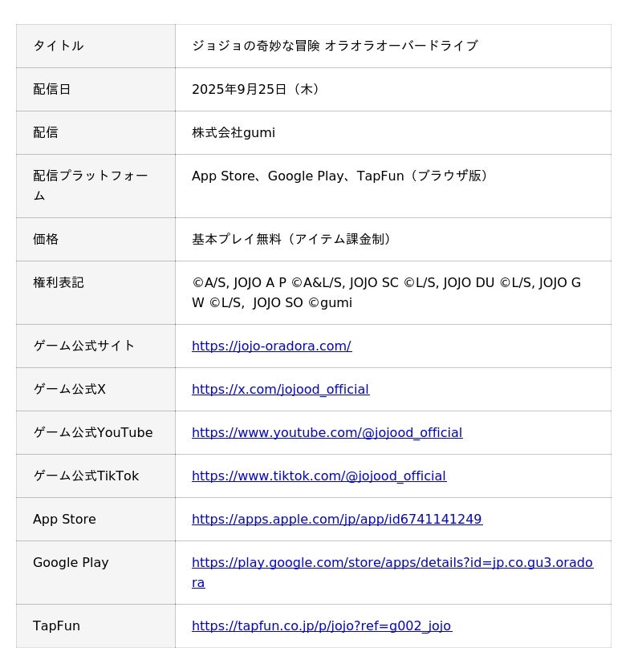
Task: Open the jojo-oradora.com official site link
Action: (x=271, y=346)
